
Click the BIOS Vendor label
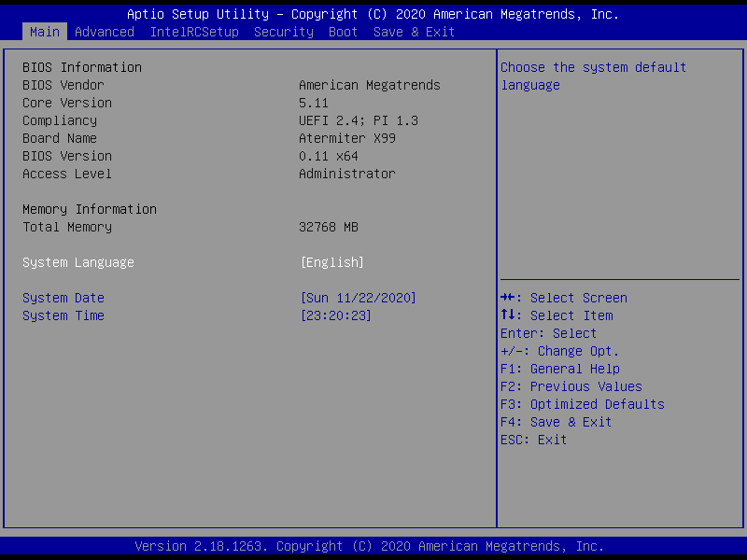click(x=63, y=85)
